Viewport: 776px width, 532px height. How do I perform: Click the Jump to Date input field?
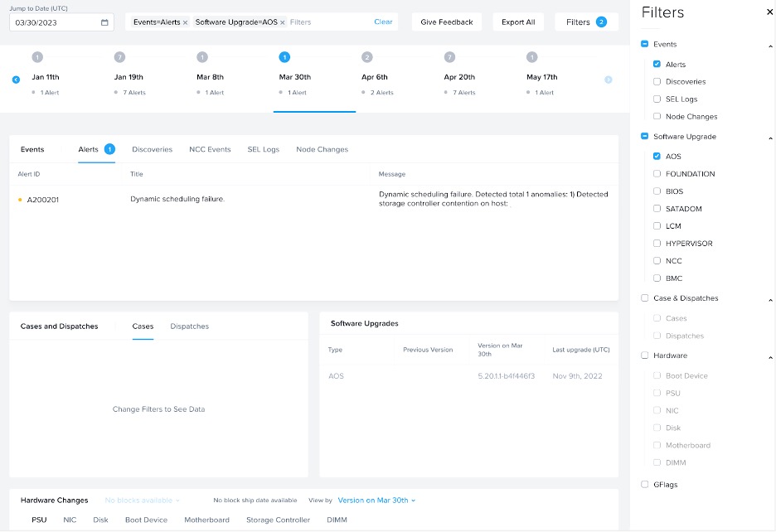point(56,22)
